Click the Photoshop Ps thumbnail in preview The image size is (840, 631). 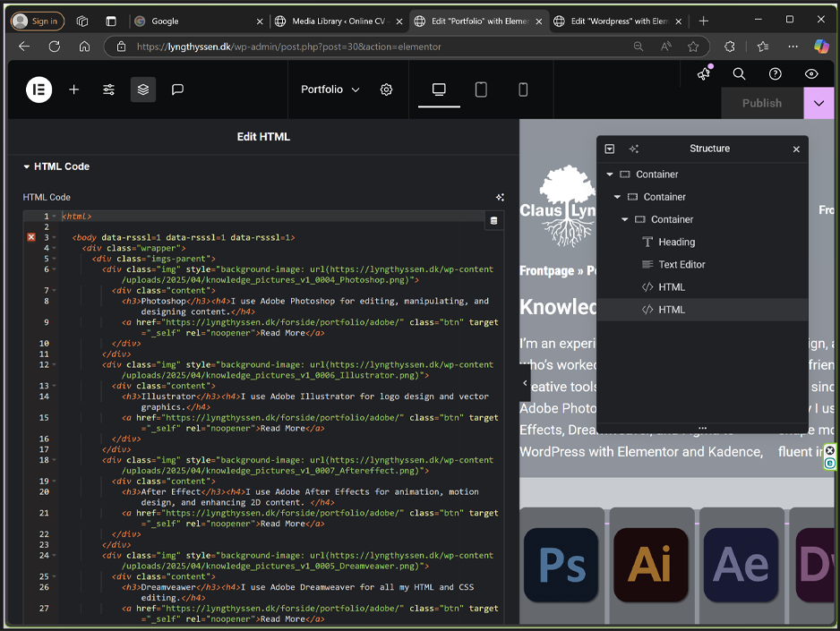click(x=561, y=565)
